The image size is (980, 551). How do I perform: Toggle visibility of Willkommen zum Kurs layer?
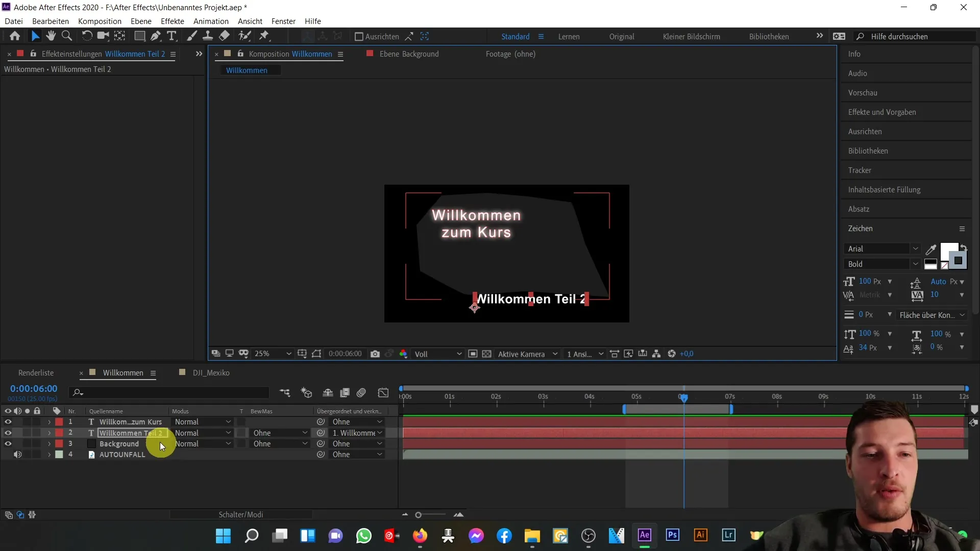8,421
